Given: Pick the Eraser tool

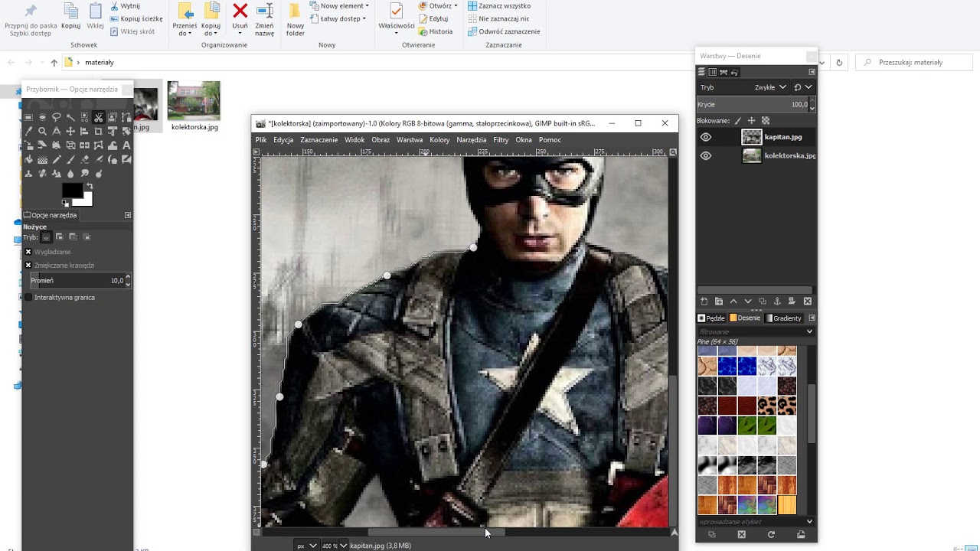Looking at the screenshot, I should 84,159.
